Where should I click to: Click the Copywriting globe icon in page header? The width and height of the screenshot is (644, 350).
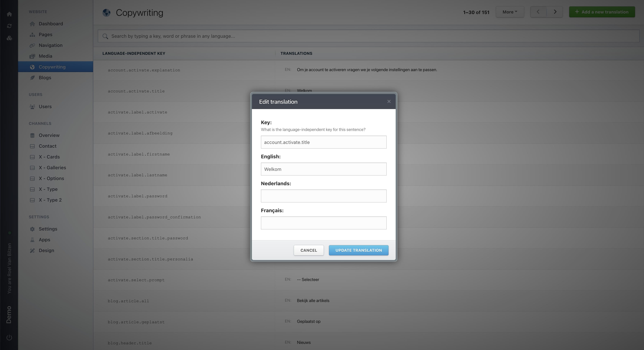[x=106, y=13]
